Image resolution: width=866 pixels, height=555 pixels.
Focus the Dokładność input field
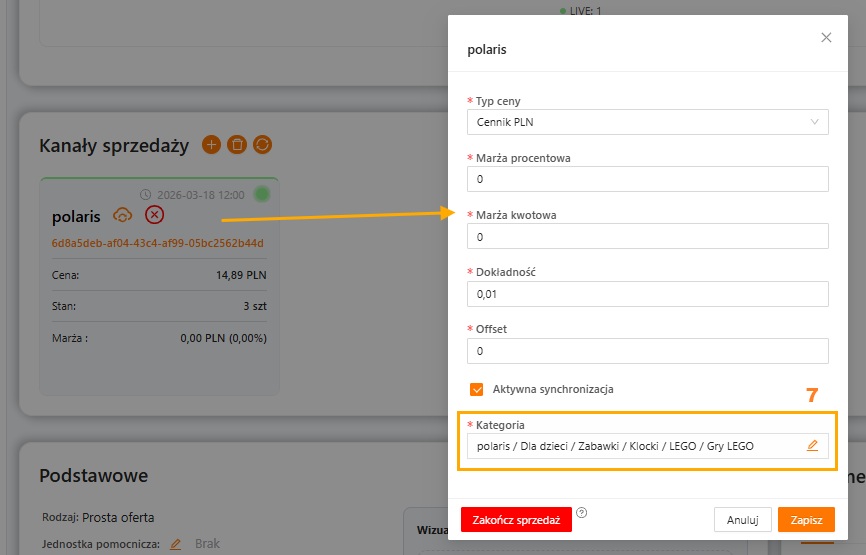[x=647, y=293]
